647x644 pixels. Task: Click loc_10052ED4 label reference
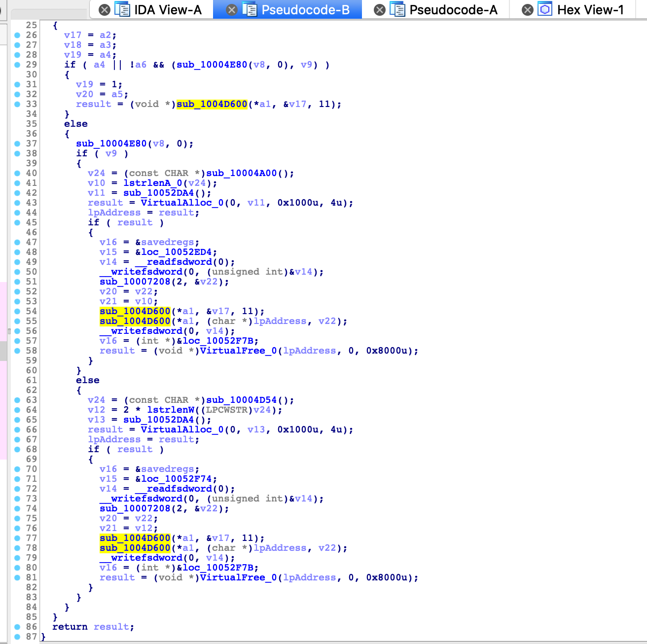[177, 252]
